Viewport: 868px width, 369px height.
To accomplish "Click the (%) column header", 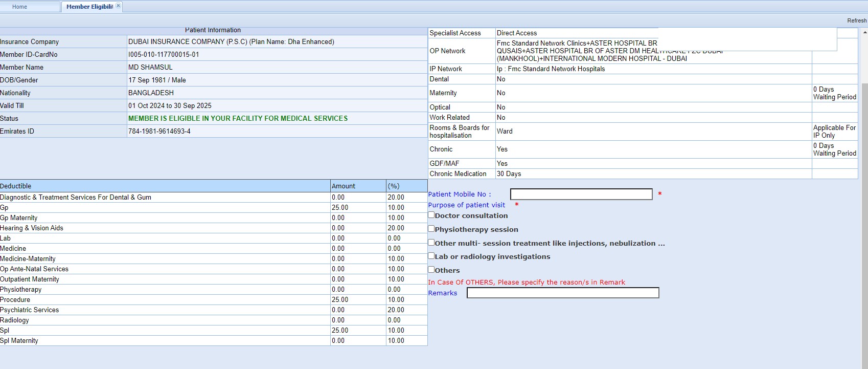I will click(394, 186).
